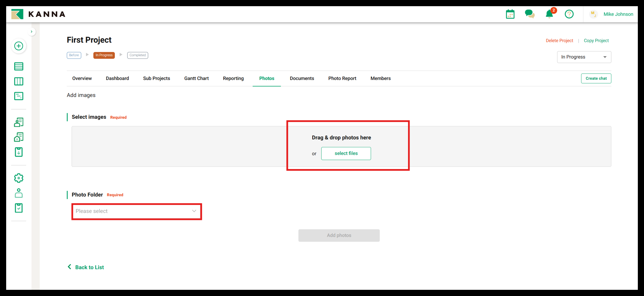Select the In Progress stage badge
The image size is (644, 296).
(x=104, y=55)
